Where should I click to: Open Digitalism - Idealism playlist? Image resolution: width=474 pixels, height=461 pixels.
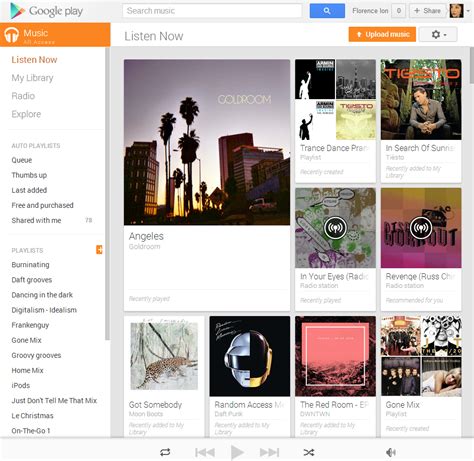pyautogui.click(x=44, y=310)
